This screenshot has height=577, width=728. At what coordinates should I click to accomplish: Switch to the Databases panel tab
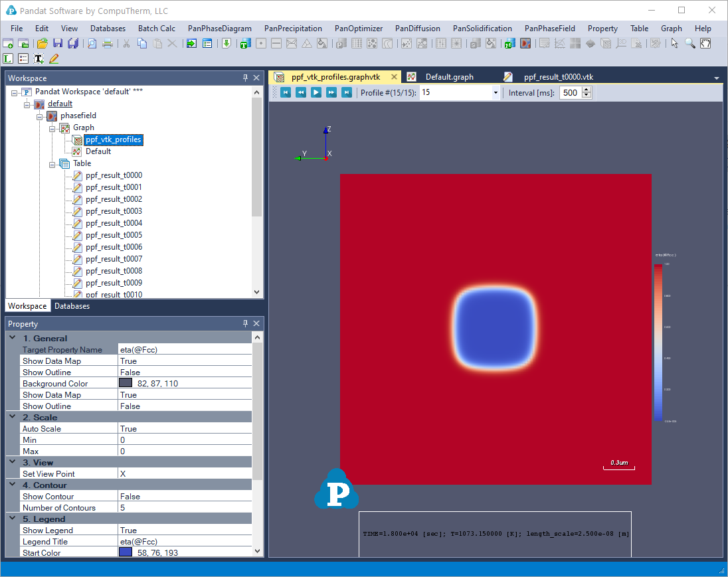[72, 306]
